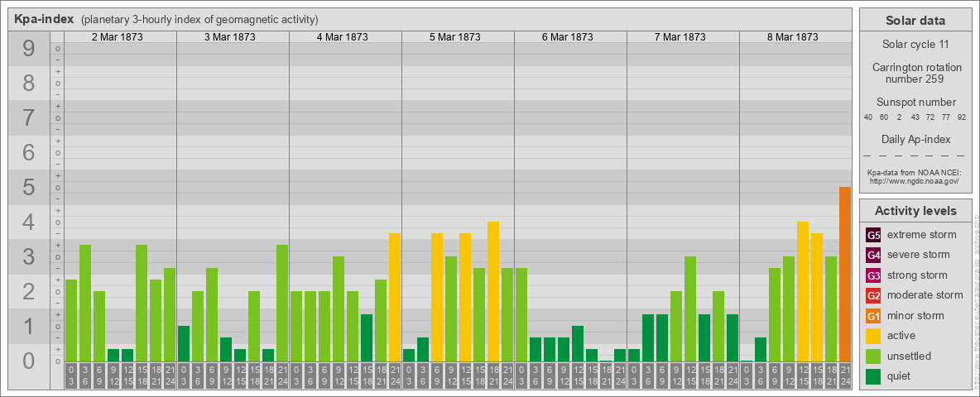Viewport: 980px width, 397px height.
Task: Click the green 12-15 bar on 7 Mar 1873
Action: click(x=690, y=309)
